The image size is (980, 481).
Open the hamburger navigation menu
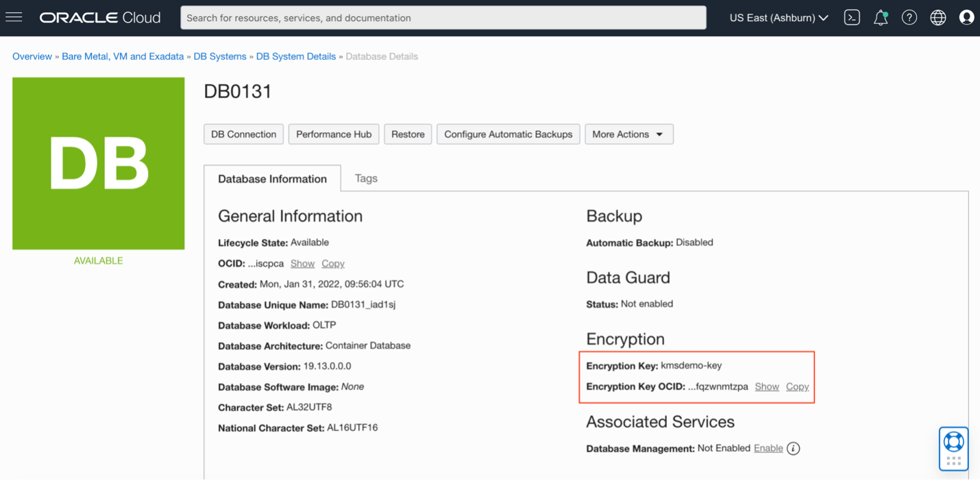14,17
